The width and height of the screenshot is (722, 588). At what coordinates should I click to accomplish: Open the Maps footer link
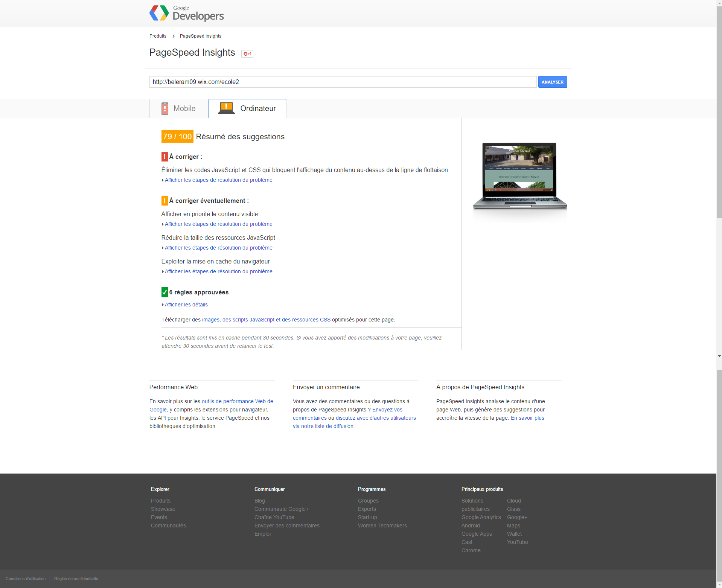[x=513, y=526]
